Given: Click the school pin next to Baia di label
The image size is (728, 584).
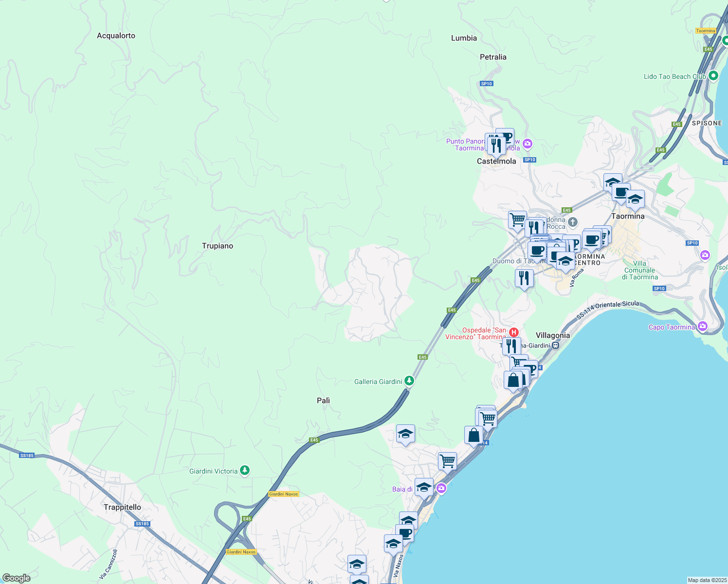Looking at the screenshot, I should [424, 488].
